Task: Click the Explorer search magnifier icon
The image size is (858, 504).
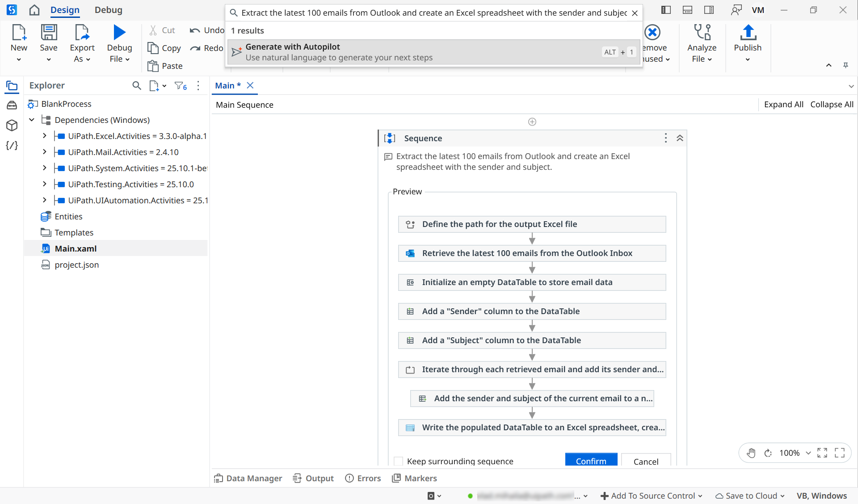Action: [x=137, y=85]
